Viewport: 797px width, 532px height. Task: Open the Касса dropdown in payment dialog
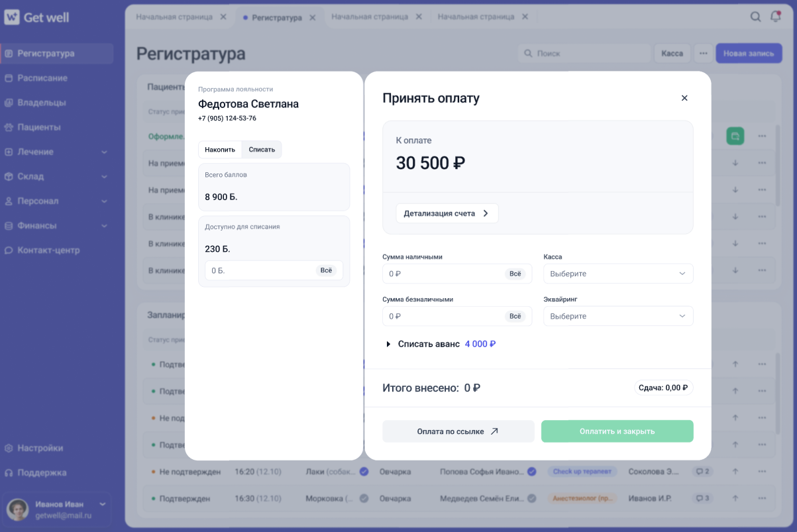[618, 274]
